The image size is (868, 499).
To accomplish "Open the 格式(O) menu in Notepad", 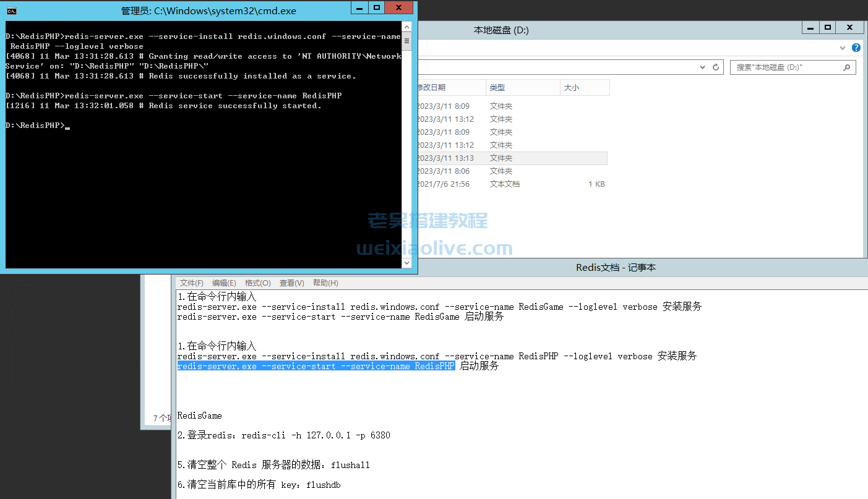I will click(x=258, y=283).
